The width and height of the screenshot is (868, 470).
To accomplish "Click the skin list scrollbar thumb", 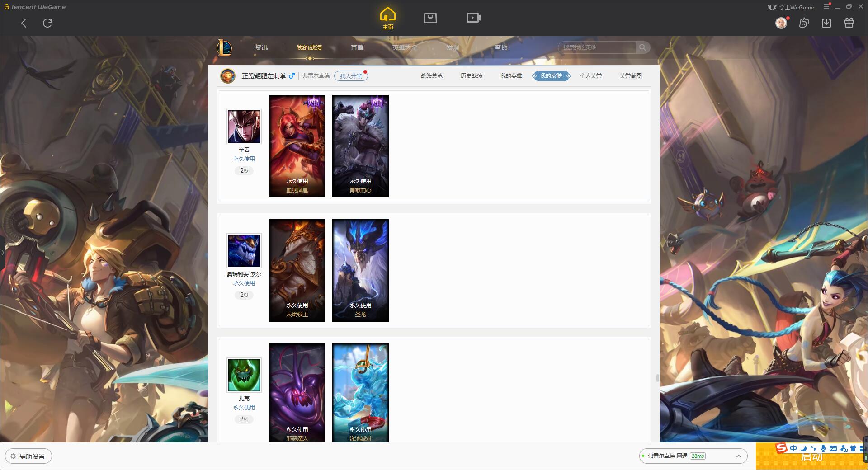I will click(657, 378).
